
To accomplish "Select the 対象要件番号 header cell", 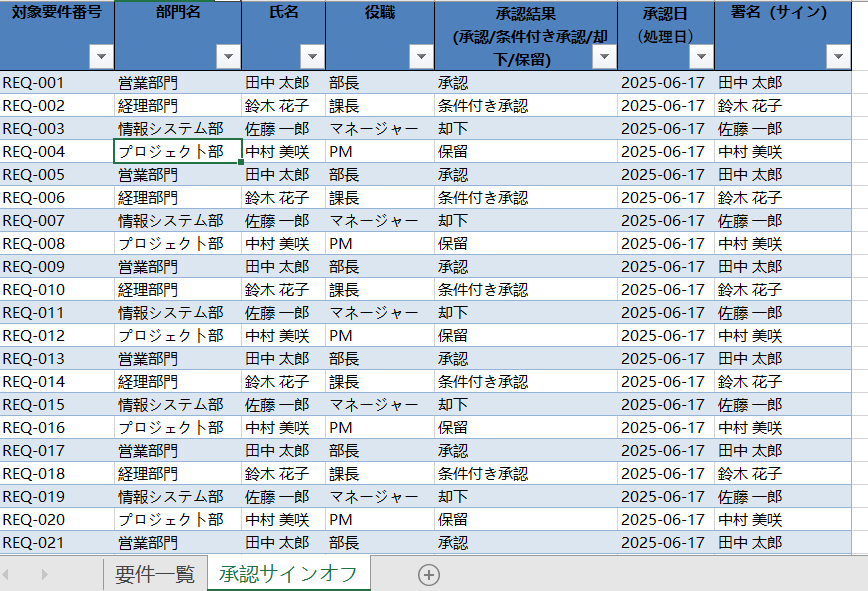I will coord(57,35).
